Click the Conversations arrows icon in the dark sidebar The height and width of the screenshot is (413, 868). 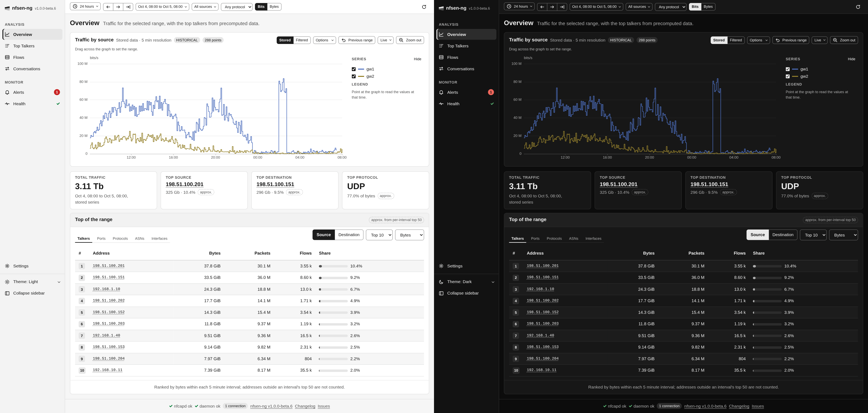pyautogui.click(x=441, y=69)
